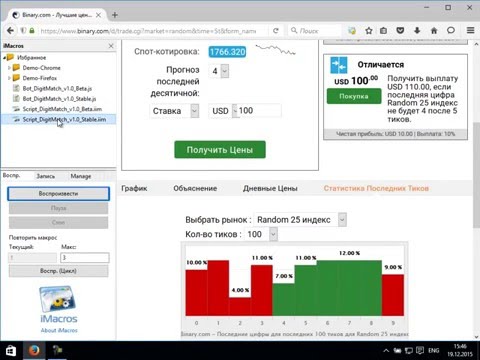This screenshot has height=360, width=480.
Task: Expand the Demo-Firefox folder
Action: coord(9,78)
